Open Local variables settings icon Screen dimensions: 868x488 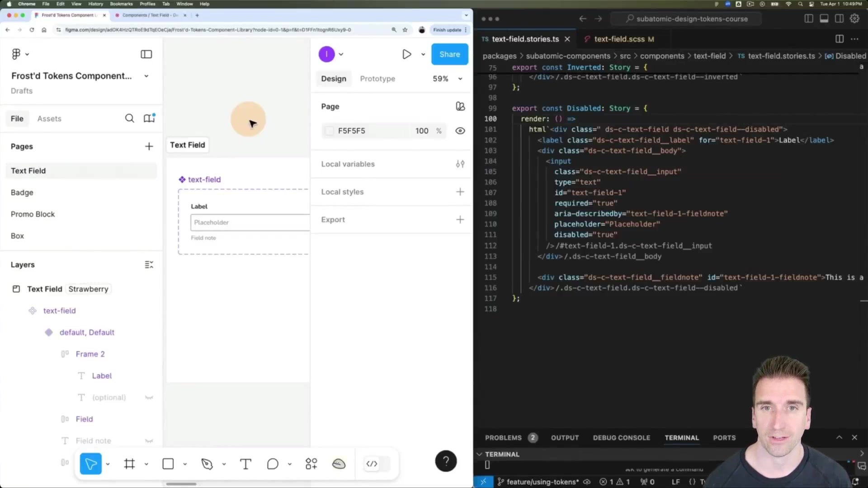460,164
